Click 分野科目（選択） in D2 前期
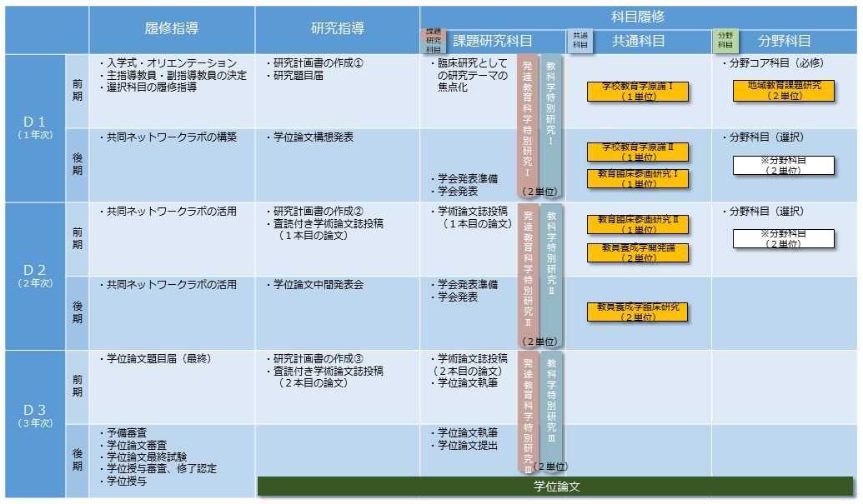 pos(766,211)
